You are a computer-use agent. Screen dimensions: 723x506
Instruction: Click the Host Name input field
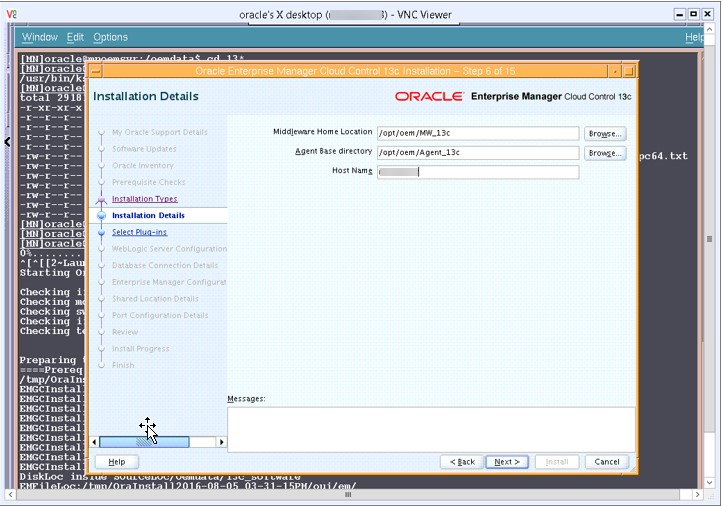coord(478,172)
